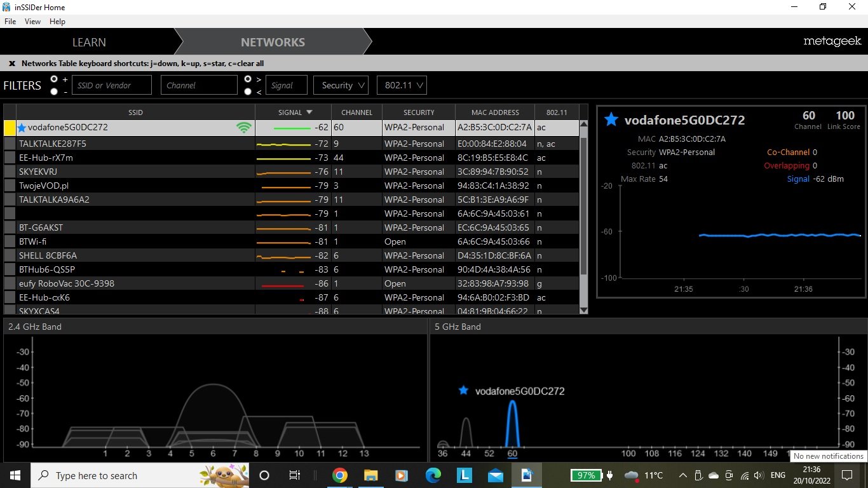Open Task View on the taskbar
Viewport: 868px width, 488px height.
[x=294, y=475]
